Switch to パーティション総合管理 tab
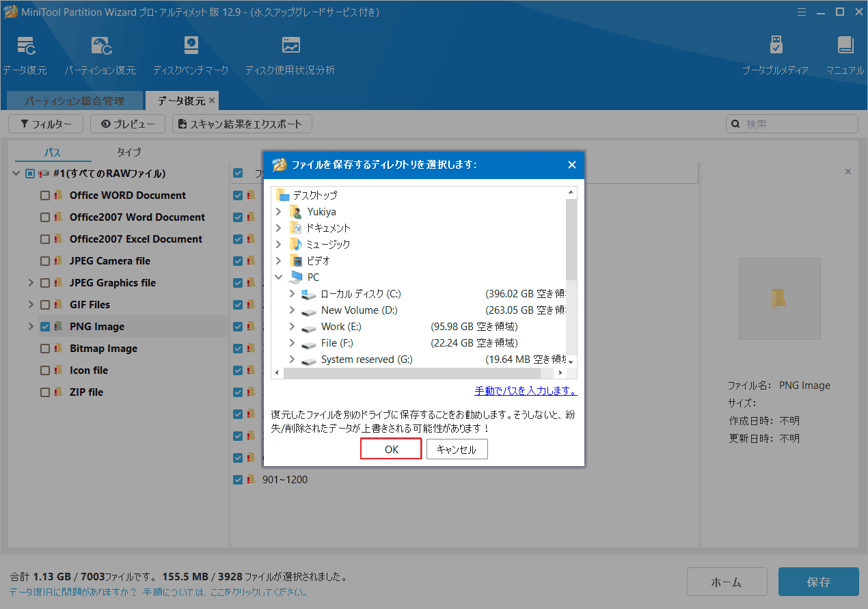The height and width of the screenshot is (609, 868). [75, 100]
